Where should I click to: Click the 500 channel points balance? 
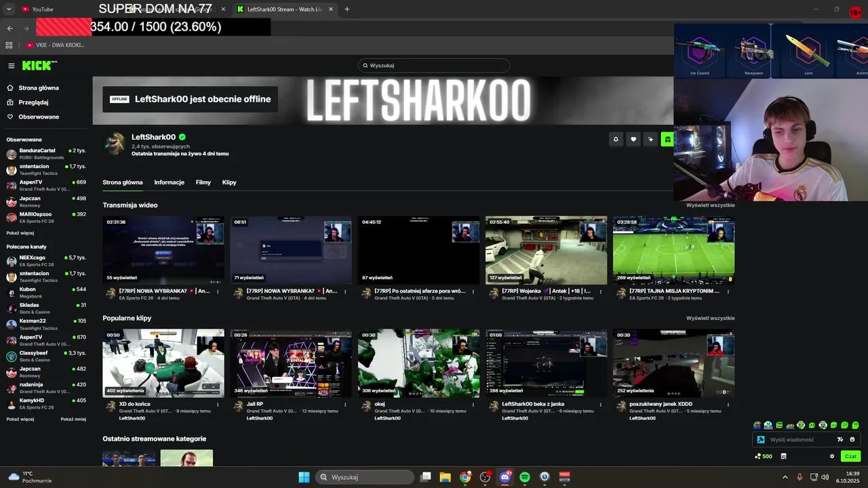764,456
